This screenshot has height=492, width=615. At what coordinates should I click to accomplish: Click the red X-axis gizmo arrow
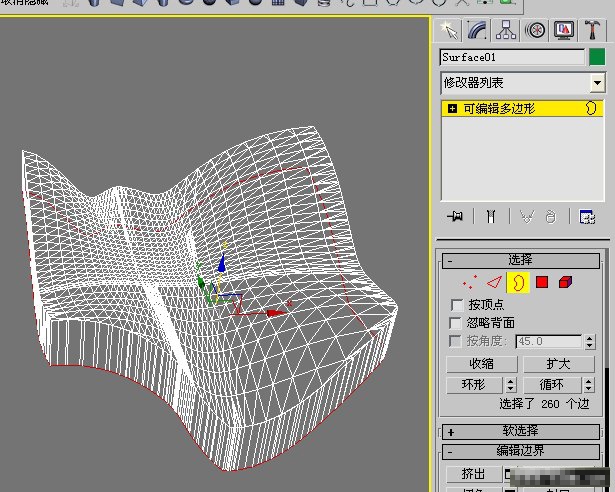275,313
